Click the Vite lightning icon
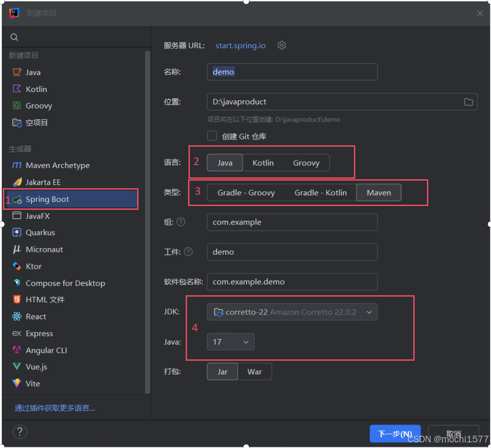 click(x=17, y=383)
